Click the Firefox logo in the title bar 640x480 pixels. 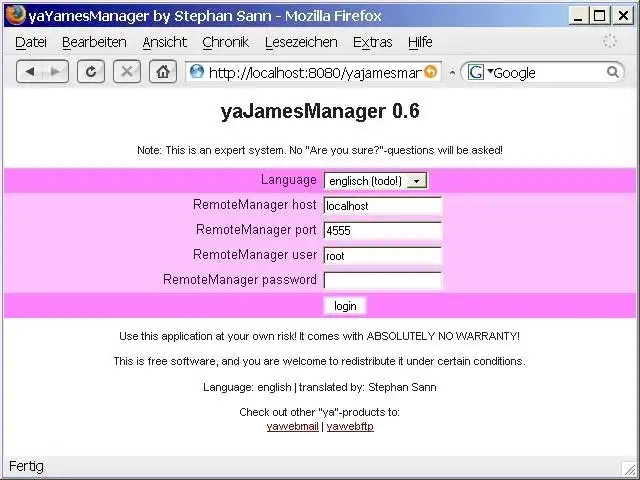(16, 15)
